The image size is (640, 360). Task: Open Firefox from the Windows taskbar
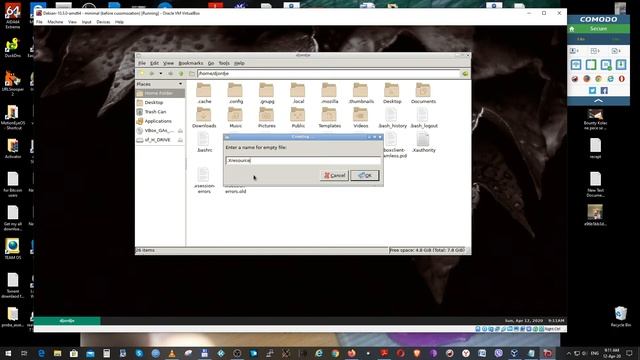point(351,353)
